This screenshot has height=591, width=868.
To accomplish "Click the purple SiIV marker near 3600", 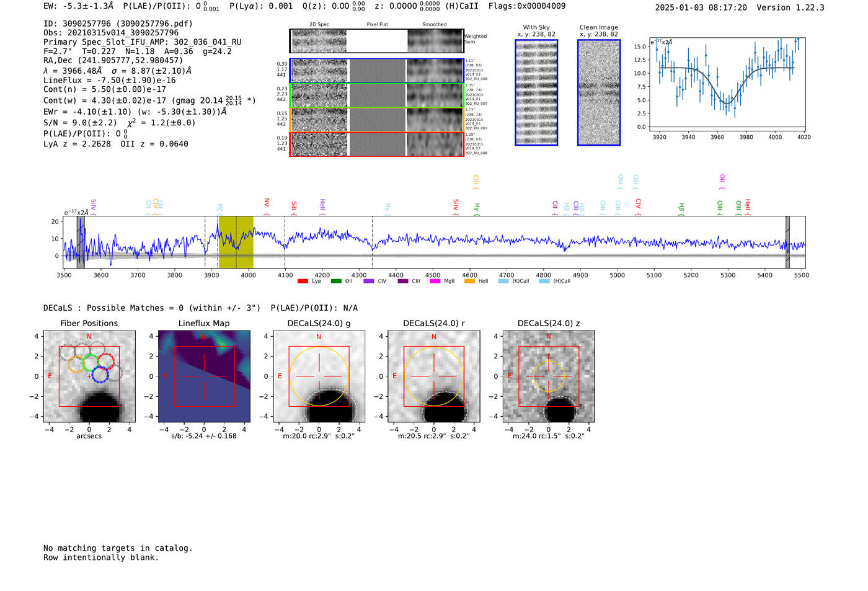I will tap(93, 207).
